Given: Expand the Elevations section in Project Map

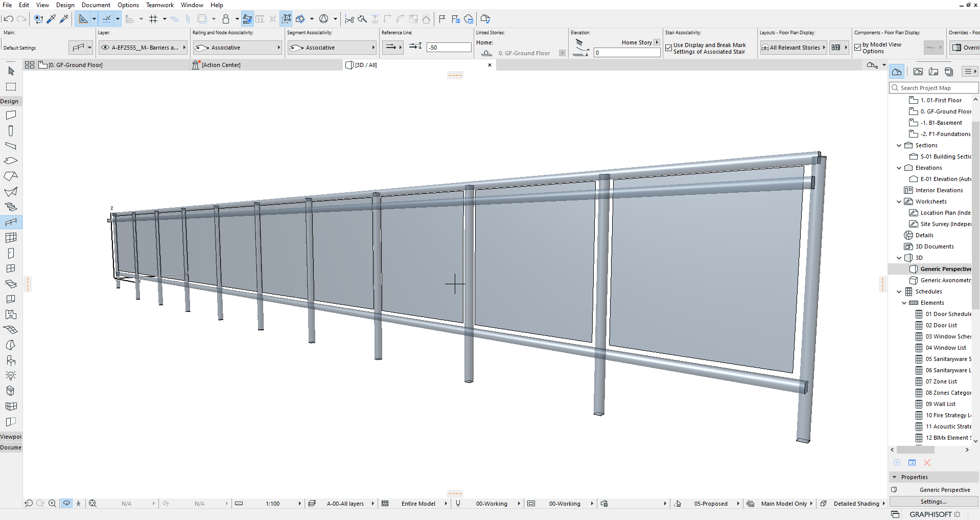Looking at the screenshot, I should 899,167.
